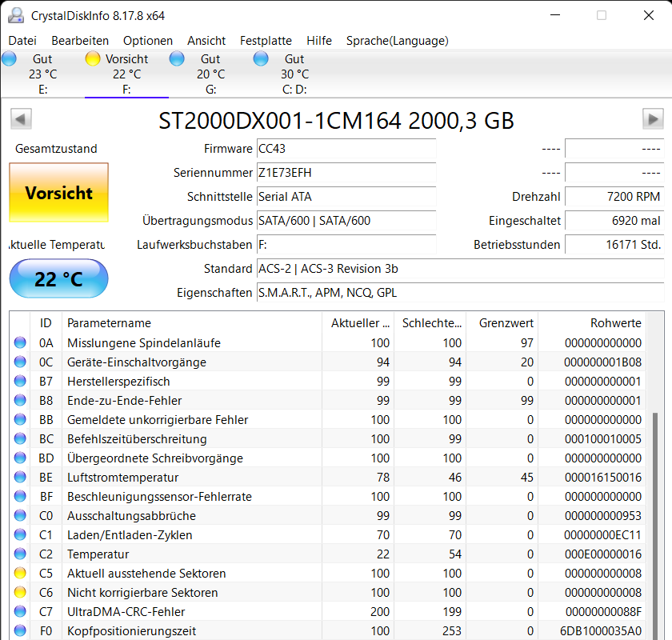Viewport: 672px width, 640px height.
Task: Select drive E: with Gut status
Action: [x=42, y=74]
